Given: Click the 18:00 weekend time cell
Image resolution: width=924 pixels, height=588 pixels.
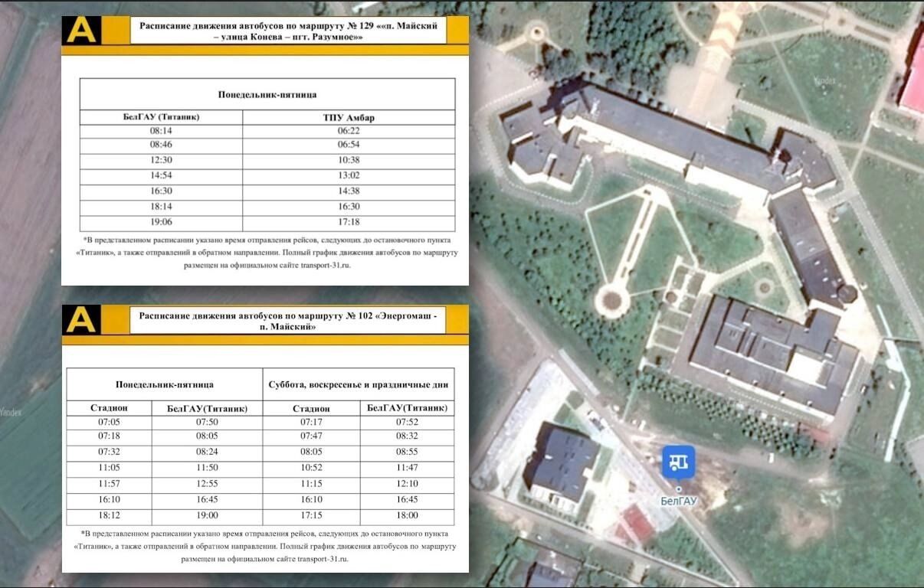Looking at the screenshot, I should (407, 516).
